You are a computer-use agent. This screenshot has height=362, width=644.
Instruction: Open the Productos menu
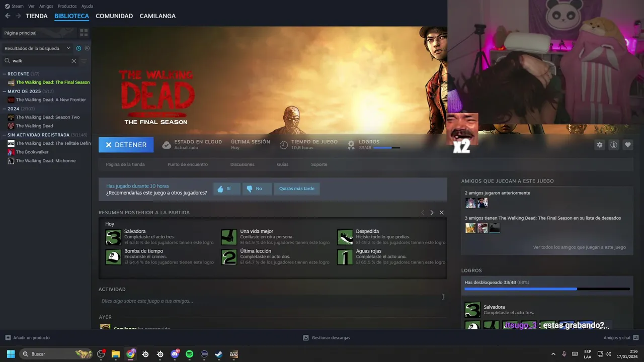point(67,6)
